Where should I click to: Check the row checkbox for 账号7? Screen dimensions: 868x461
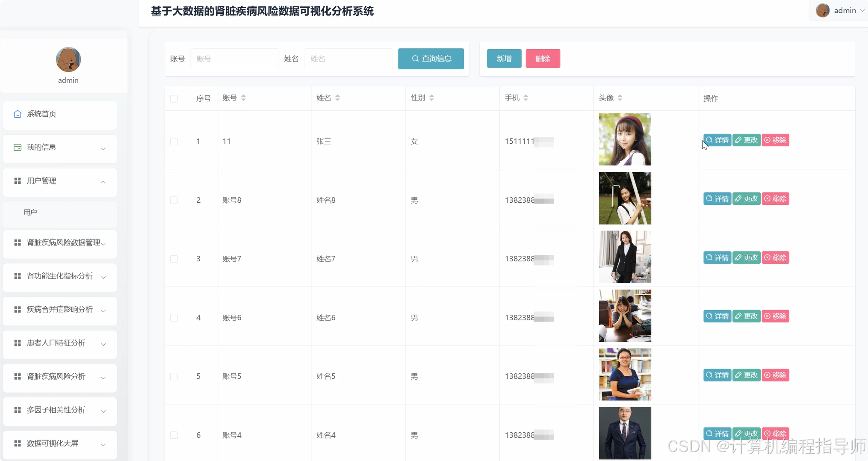pyautogui.click(x=174, y=259)
